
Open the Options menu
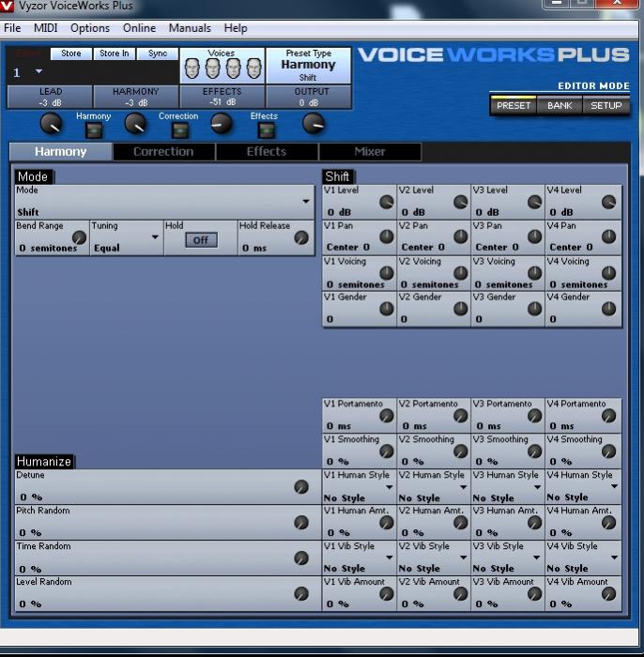tap(90, 28)
